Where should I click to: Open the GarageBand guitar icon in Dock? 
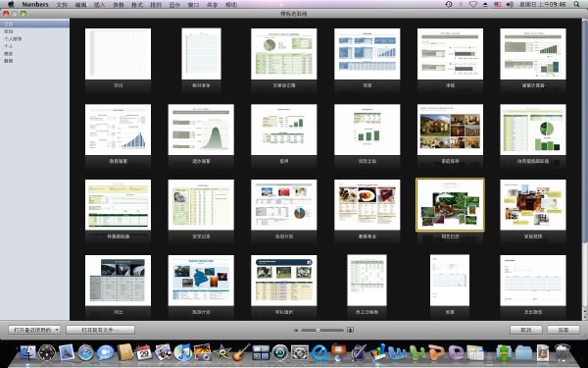[241, 352]
